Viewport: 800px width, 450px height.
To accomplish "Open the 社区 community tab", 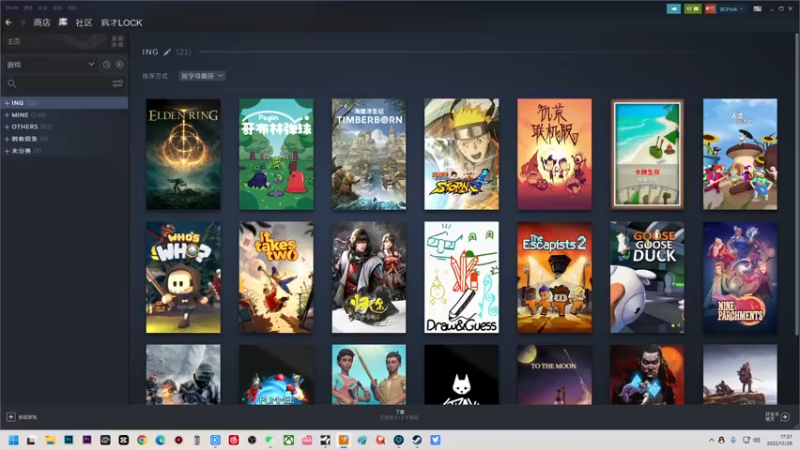I will [x=84, y=22].
